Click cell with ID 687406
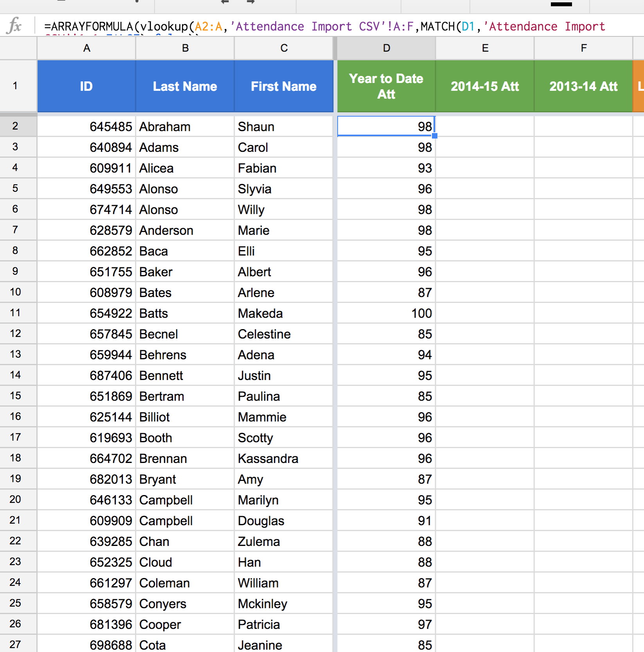The height and width of the screenshot is (652, 644). pos(86,375)
